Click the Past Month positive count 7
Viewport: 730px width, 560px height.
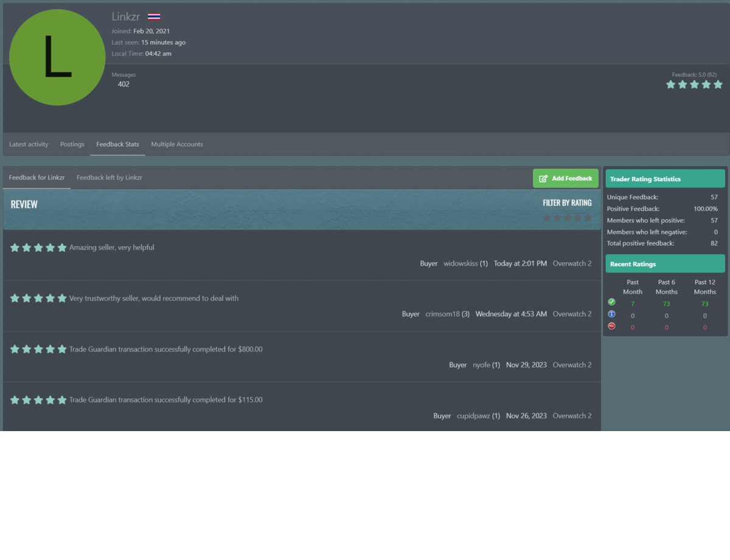pos(633,303)
